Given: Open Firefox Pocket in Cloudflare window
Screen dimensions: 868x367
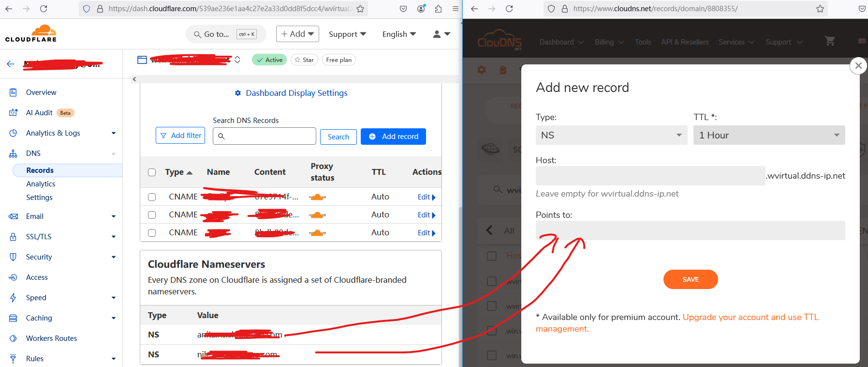Looking at the screenshot, I should [x=403, y=9].
